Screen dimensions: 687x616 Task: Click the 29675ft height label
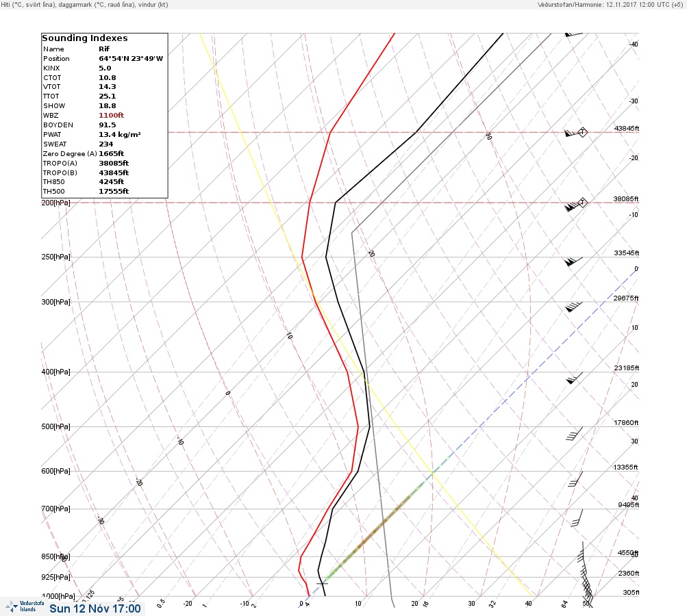pos(626,298)
